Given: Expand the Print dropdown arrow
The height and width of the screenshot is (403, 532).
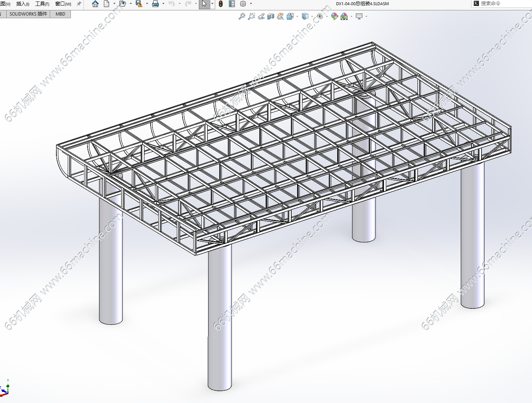Looking at the screenshot, I should pos(163,4).
